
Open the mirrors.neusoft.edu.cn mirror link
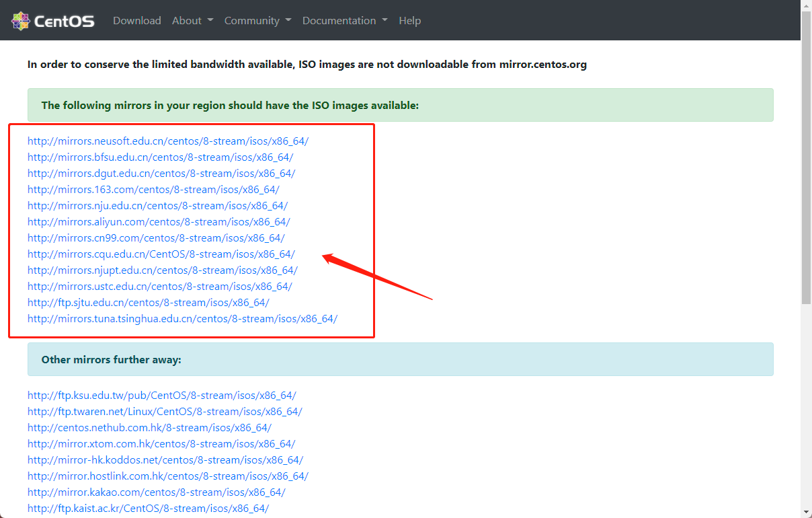(168, 141)
